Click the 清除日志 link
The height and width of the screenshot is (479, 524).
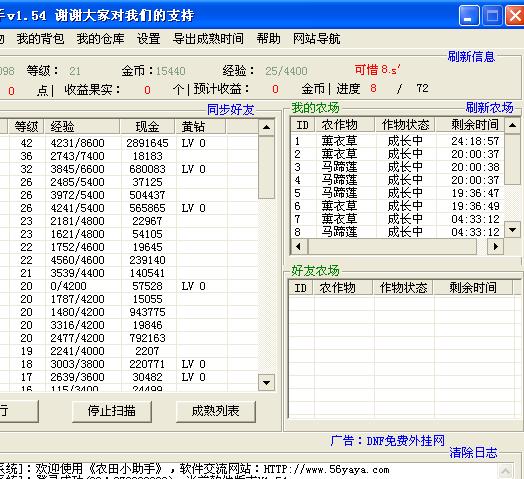coord(473,453)
